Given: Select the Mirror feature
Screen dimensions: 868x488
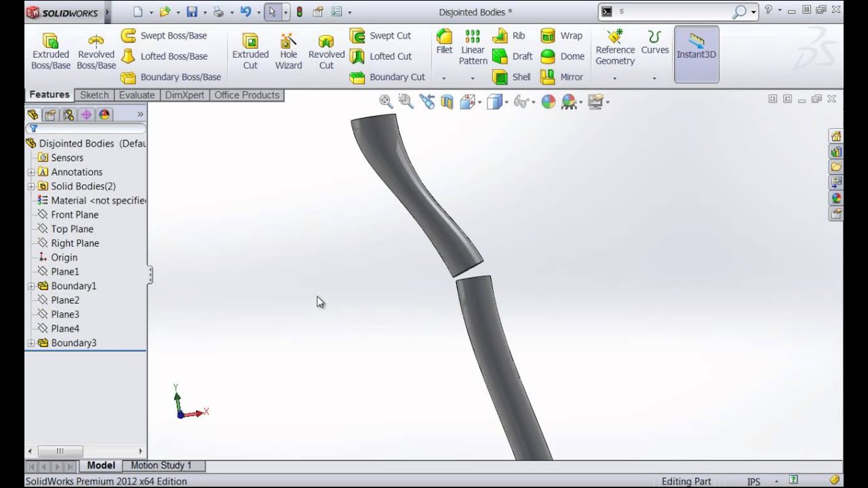Looking at the screenshot, I should 562,77.
